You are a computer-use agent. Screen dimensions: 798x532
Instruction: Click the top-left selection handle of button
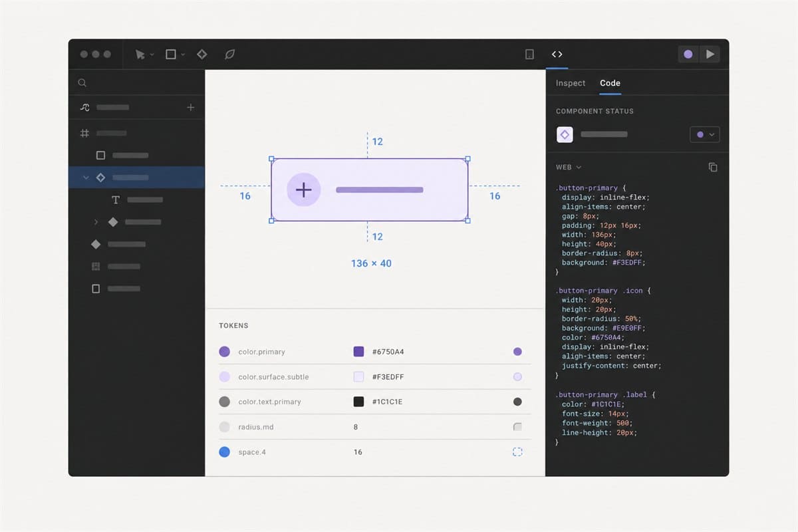click(271, 159)
